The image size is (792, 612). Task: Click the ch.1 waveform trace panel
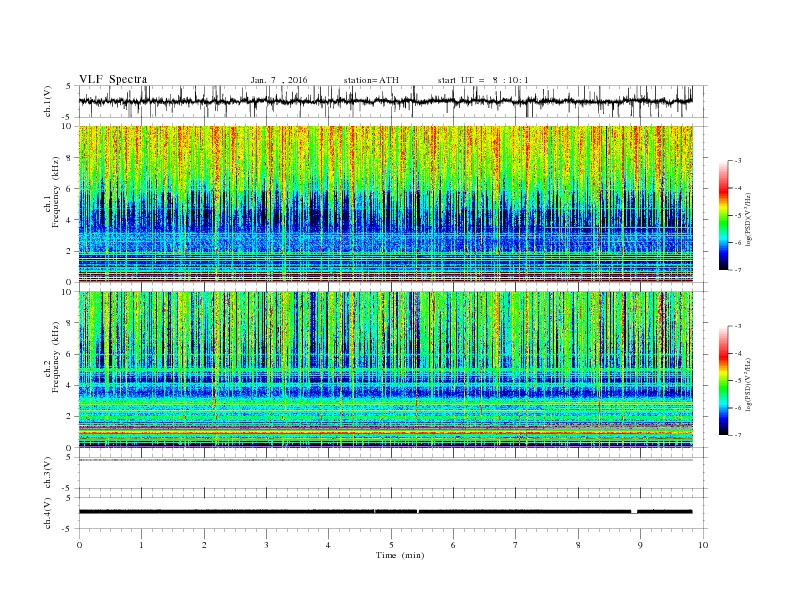[392, 101]
